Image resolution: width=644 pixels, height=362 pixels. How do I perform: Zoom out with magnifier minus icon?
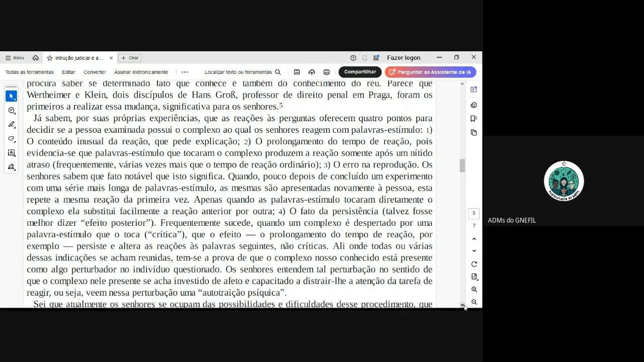click(x=474, y=302)
